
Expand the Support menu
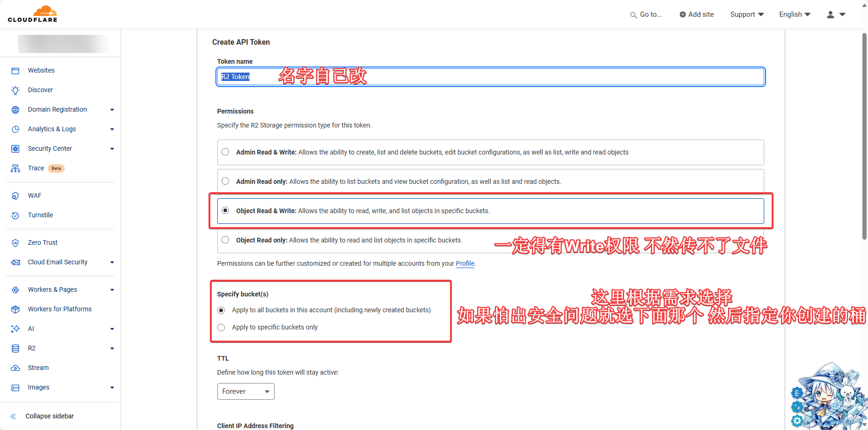pos(747,14)
